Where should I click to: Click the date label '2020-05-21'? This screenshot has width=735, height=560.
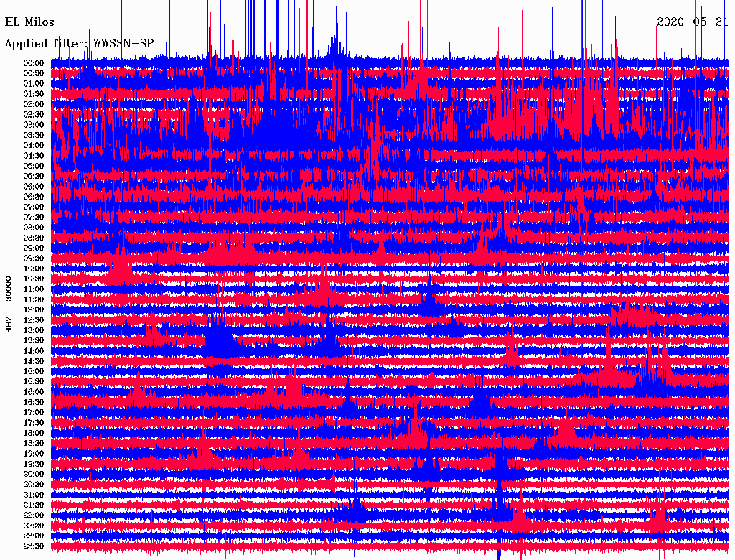pos(693,22)
